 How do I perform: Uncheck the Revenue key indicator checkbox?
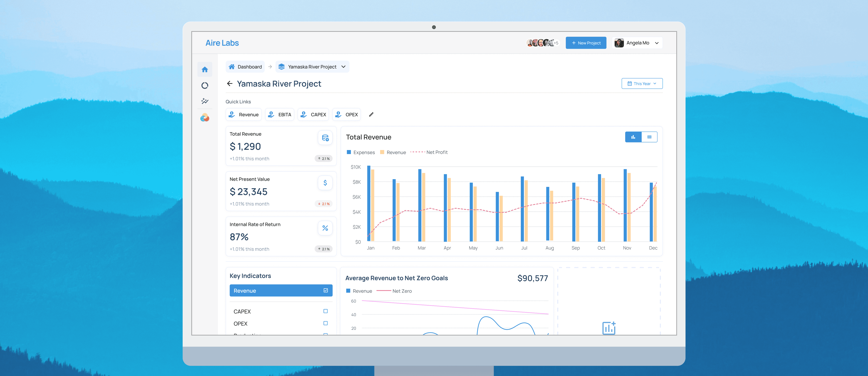(x=325, y=290)
